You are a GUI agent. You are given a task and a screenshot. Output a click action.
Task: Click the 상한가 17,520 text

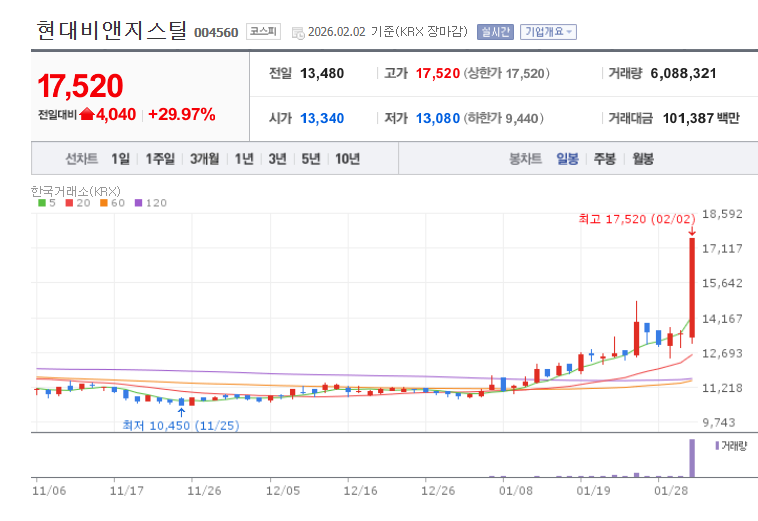click(x=506, y=73)
